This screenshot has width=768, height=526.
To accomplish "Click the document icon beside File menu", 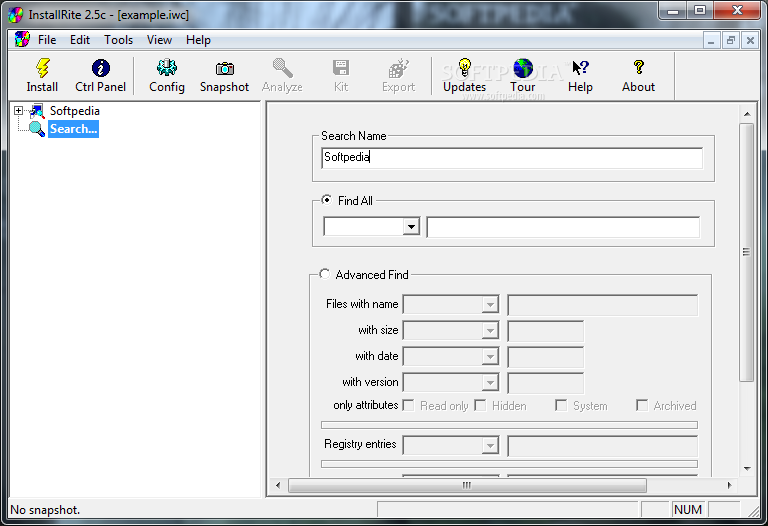I will pos(22,39).
